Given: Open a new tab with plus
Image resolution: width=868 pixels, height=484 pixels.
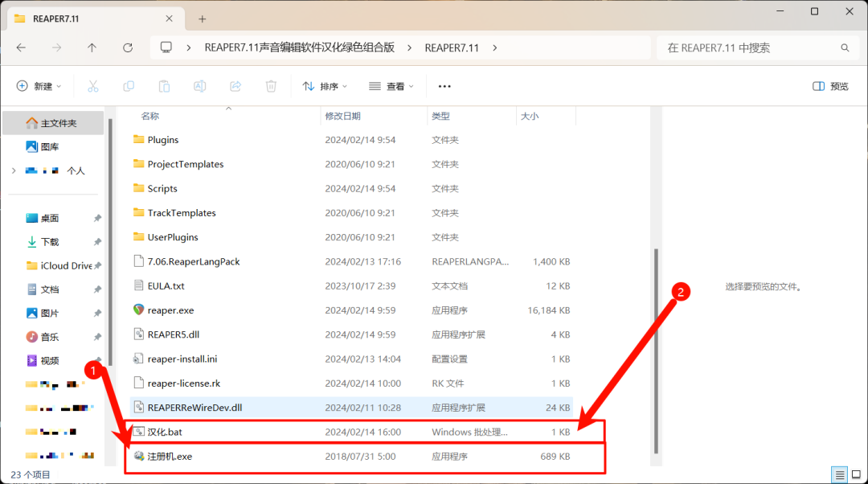Looking at the screenshot, I should tap(203, 18).
